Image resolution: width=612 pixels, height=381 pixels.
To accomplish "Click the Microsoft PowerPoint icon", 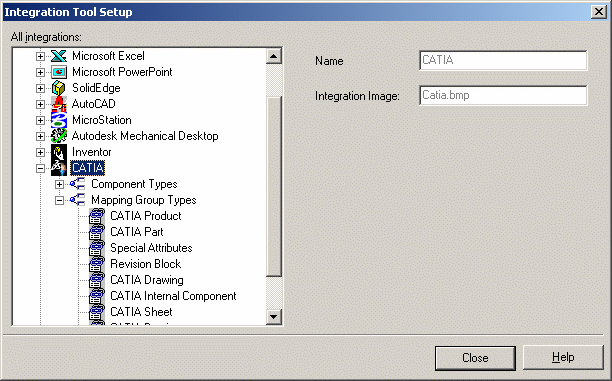I will pos(59,72).
